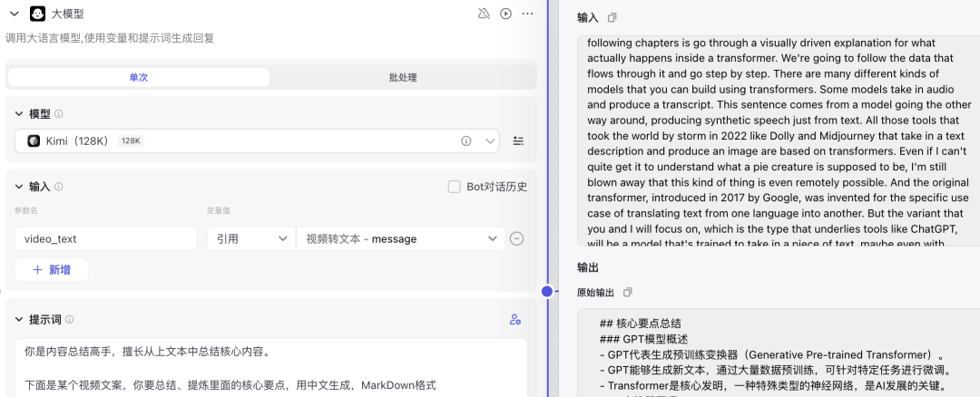The image size is (980, 397).
Task: Run the 大模型 node with play icon
Action: click(505, 14)
